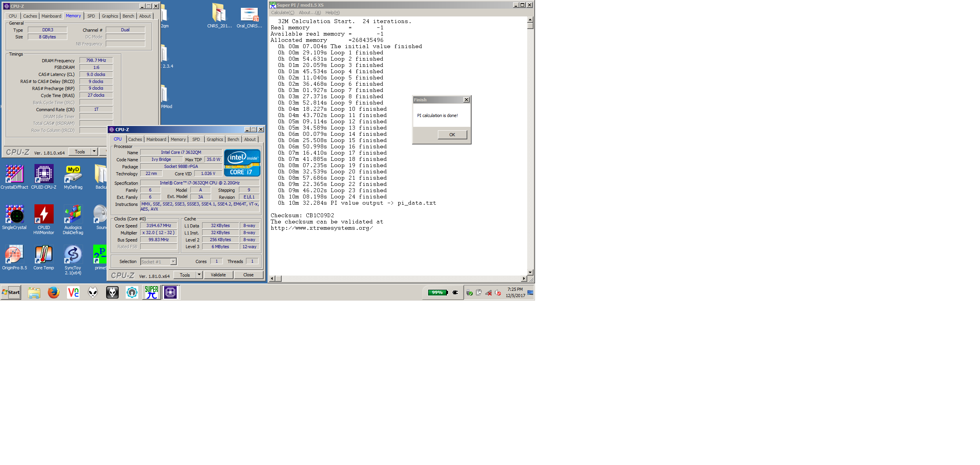
Task: Click the Validate button in CPU-Z
Action: click(218, 275)
